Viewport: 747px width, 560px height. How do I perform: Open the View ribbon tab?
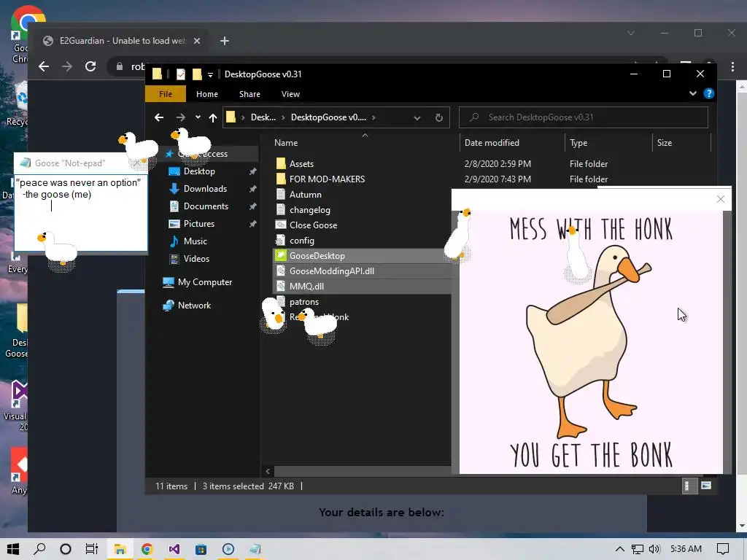point(290,94)
